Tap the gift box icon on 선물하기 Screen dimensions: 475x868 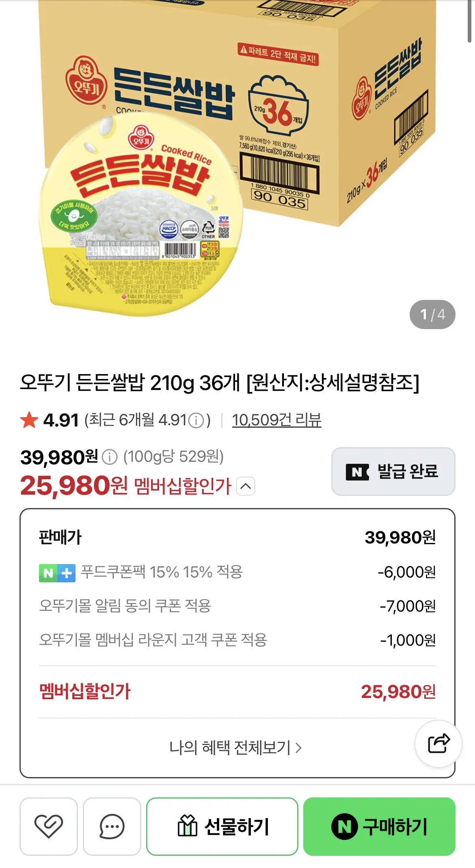coord(188,826)
